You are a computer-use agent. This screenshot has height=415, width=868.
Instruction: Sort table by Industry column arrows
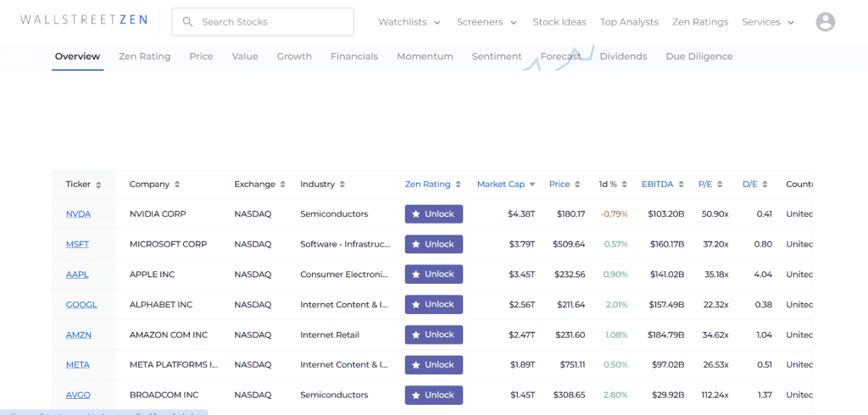click(x=342, y=185)
